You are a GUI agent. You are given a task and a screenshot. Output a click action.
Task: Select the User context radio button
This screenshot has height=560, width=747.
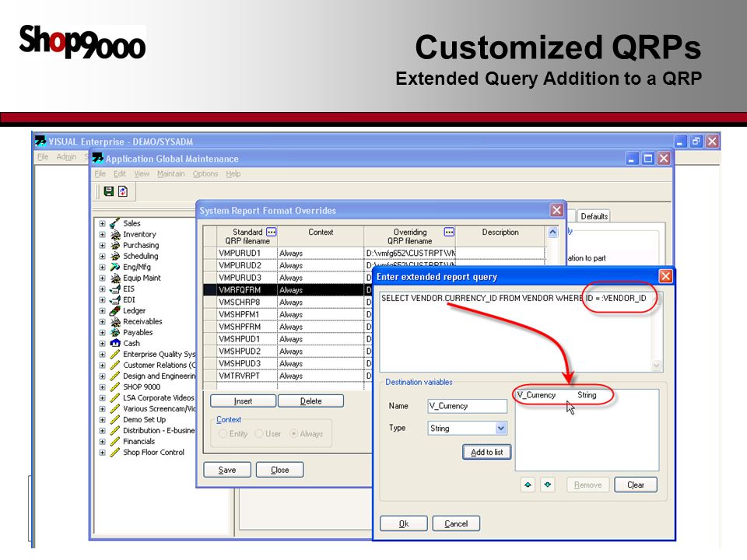click(x=258, y=434)
